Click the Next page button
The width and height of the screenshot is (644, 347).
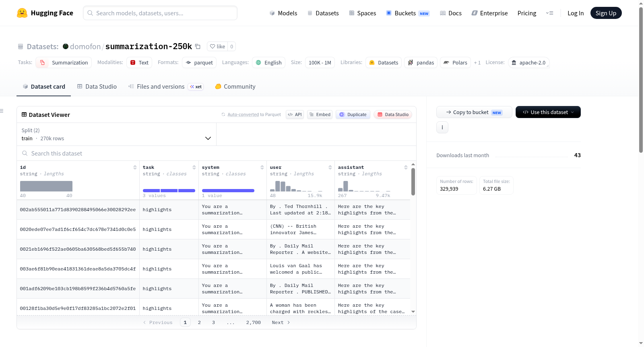pyautogui.click(x=281, y=322)
